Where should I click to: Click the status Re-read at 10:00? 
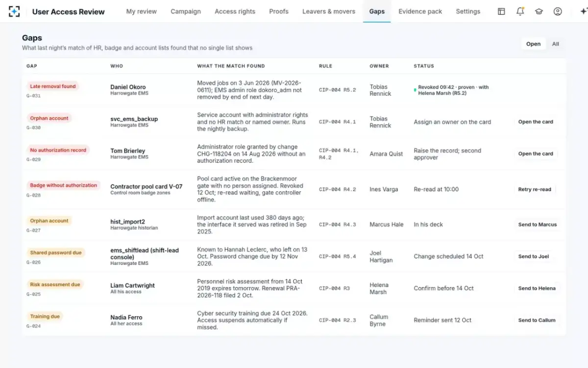tap(436, 189)
